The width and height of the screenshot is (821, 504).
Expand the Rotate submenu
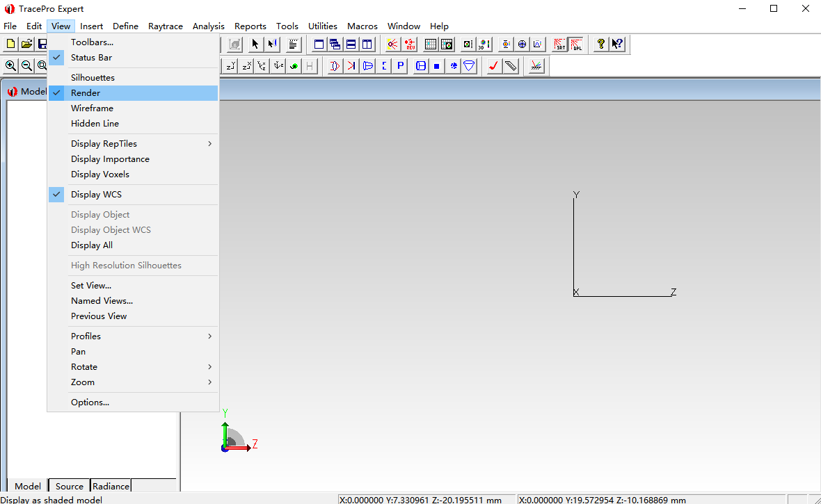(x=133, y=367)
